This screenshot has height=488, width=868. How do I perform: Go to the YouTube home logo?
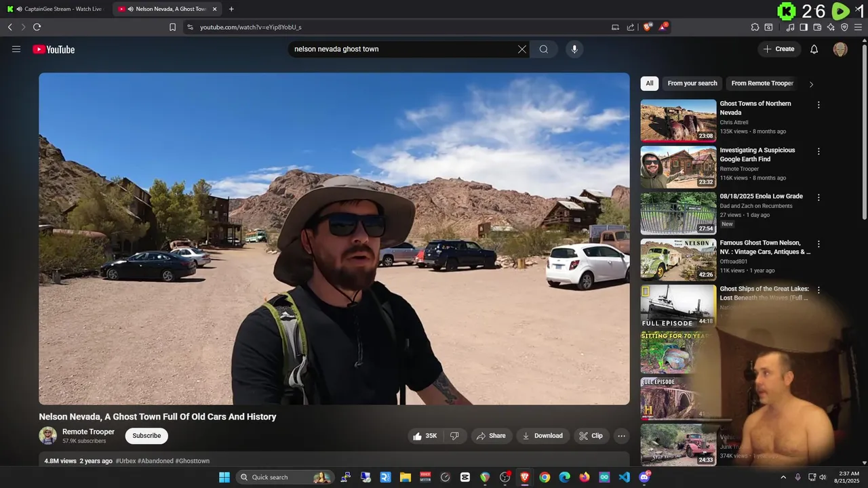coord(54,49)
